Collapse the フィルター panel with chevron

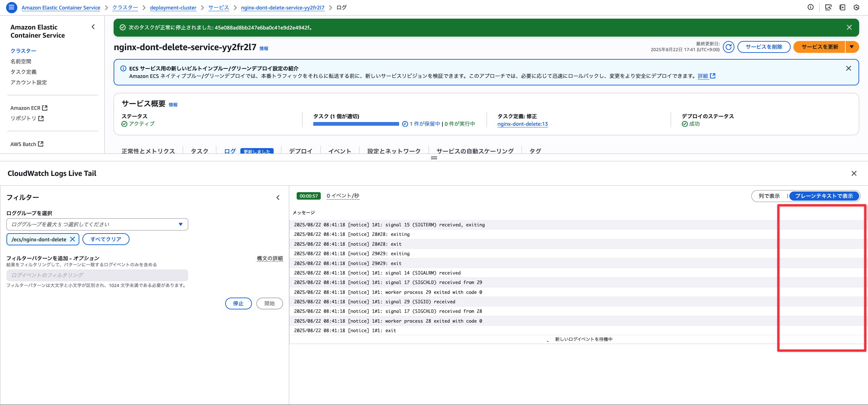coord(278,197)
